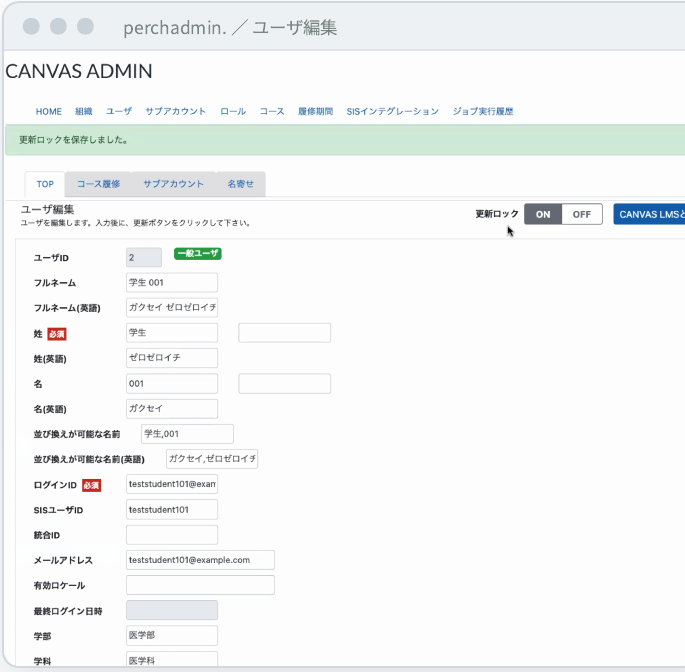
Task: Click the 名 field containing 001
Action: coord(172,384)
